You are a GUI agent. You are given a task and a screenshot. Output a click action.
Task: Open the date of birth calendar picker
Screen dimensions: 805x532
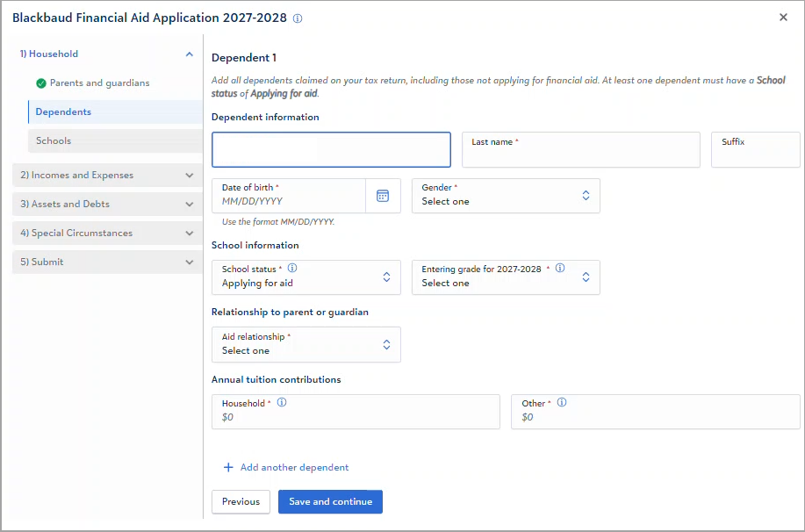(383, 196)
